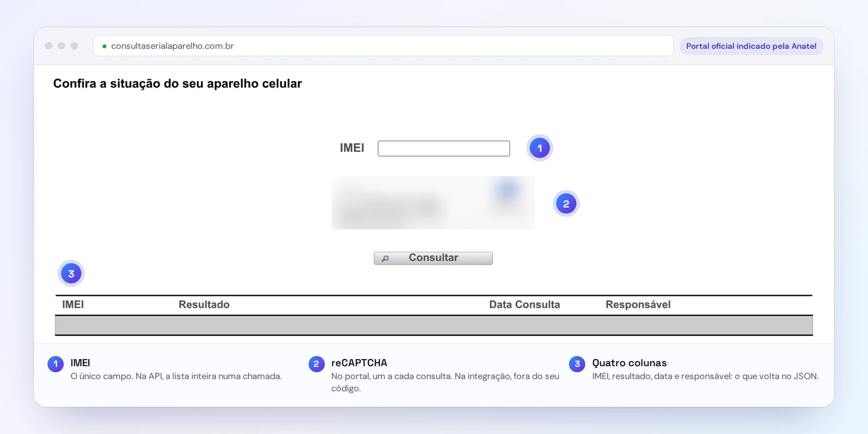Screen dimensions: 868x434
Task: Click the IMEI label beside the input field
Action: tap(352, 148)
